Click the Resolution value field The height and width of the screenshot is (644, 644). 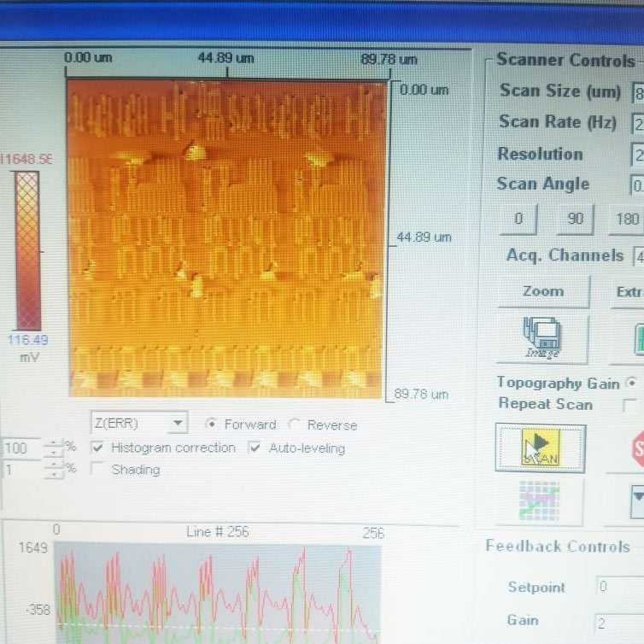click(638, 155)
